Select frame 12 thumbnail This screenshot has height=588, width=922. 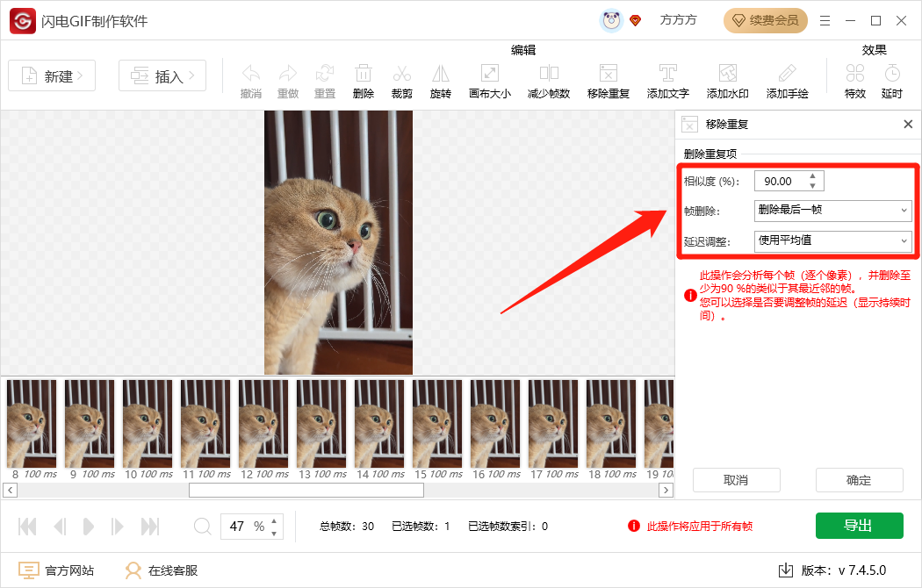click(x=263, y=424)
